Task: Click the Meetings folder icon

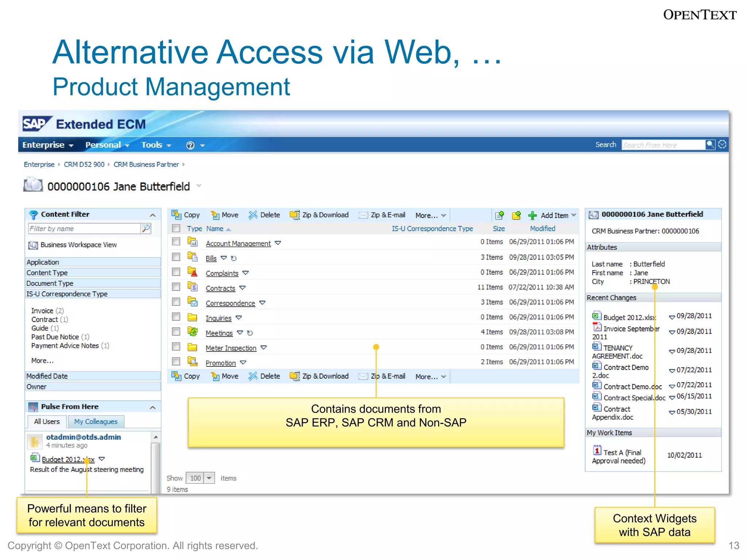Action: click(x=193, y=331)
